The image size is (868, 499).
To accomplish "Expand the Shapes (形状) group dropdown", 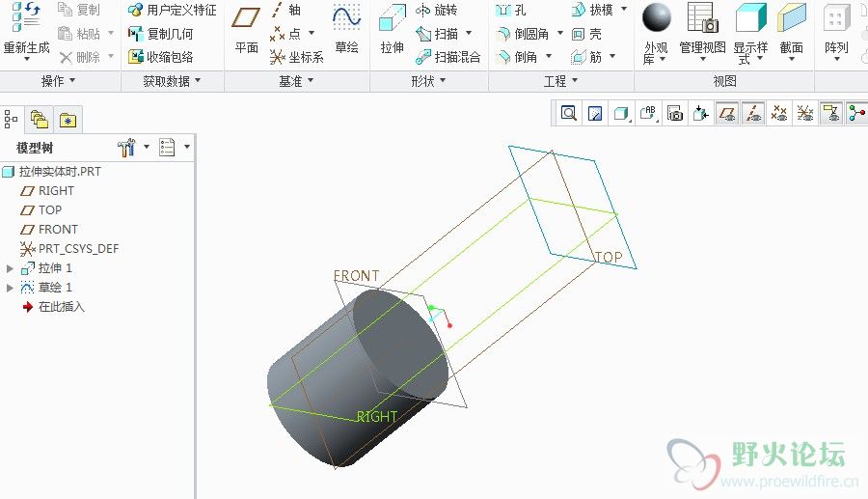I will click(428, 81).
